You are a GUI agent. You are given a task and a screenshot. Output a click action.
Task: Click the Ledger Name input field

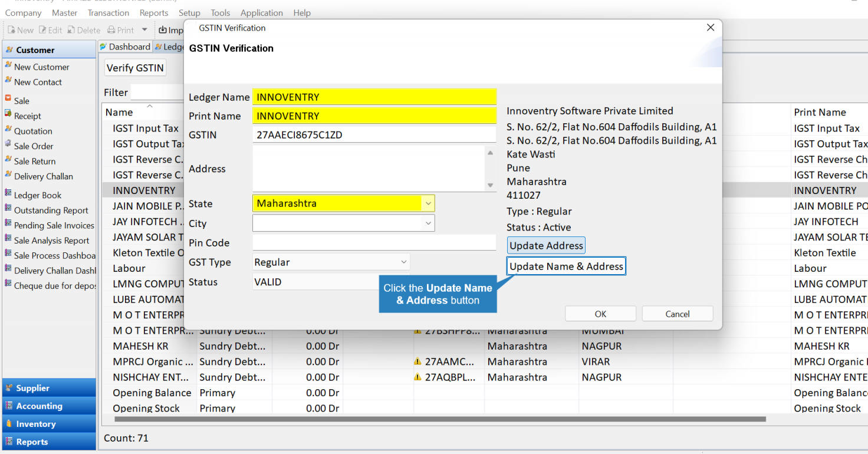click(x=374, y=97)
